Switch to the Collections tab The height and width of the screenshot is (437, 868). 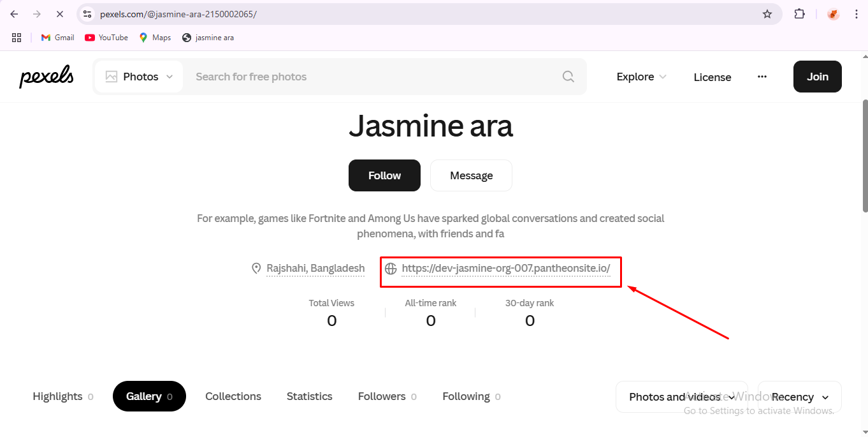(x=233, y=396)
